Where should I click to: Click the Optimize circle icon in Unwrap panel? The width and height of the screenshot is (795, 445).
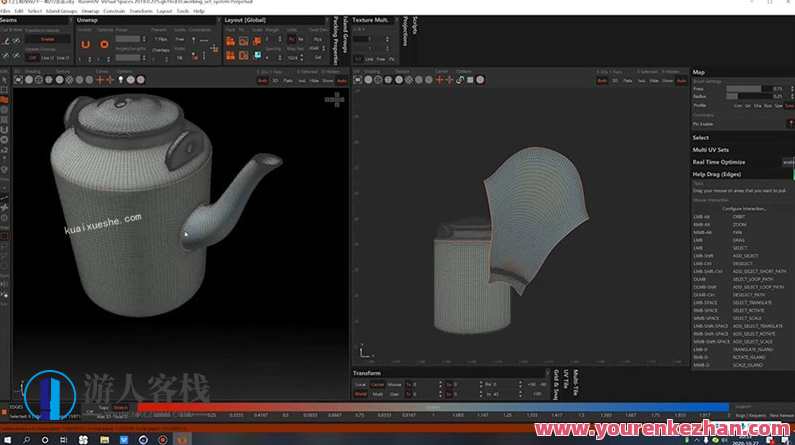click(x=102, y=45)
